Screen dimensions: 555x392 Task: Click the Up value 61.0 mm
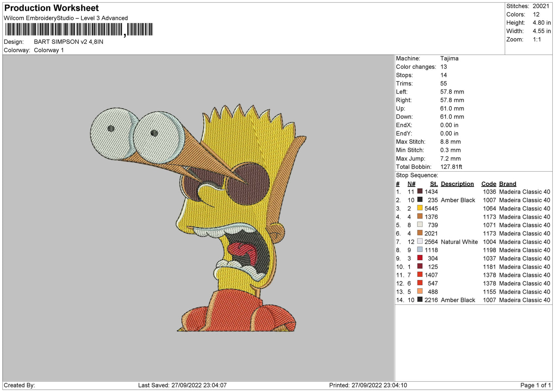tap(452, 109)
